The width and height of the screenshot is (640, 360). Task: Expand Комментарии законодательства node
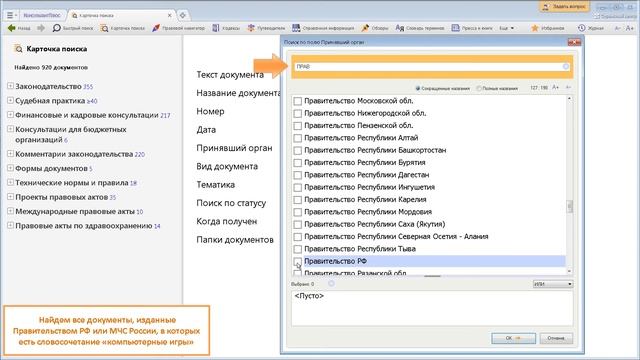pos(10,153)
